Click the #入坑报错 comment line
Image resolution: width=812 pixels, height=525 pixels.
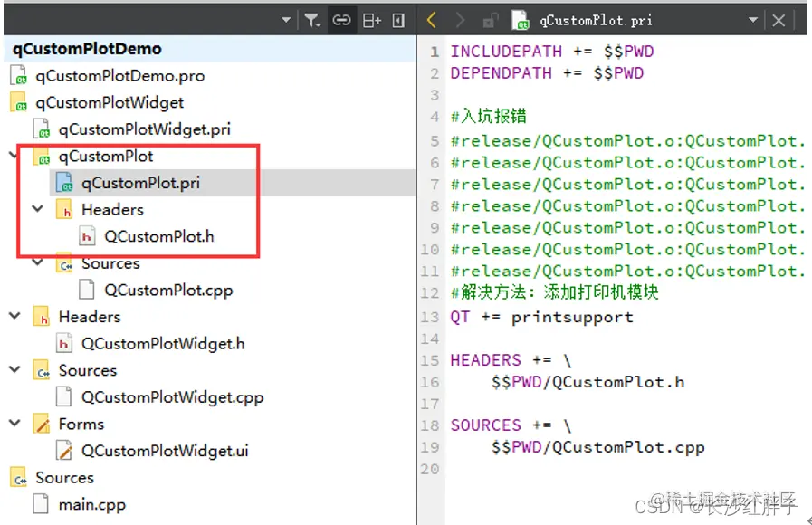[488, 116]
